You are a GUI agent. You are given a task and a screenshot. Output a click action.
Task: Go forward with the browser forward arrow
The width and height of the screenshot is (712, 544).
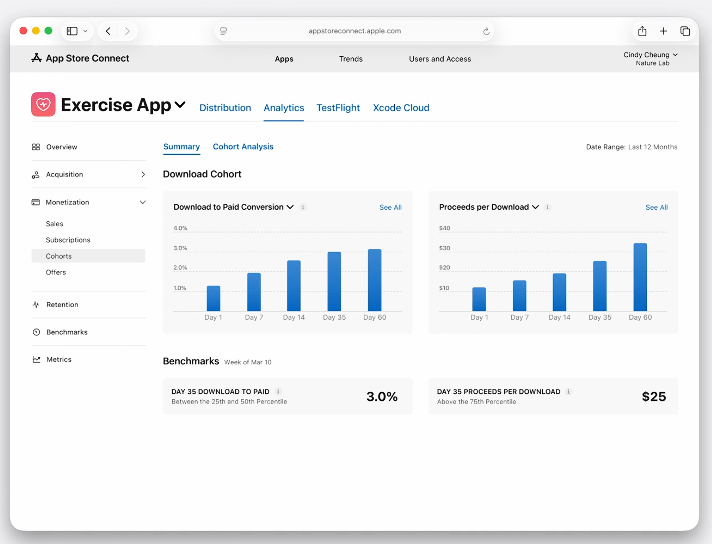coord(127,31)
